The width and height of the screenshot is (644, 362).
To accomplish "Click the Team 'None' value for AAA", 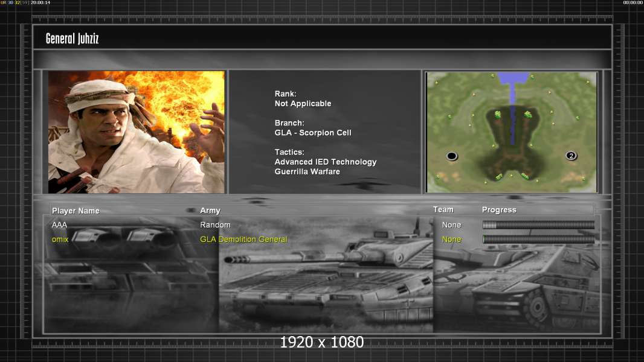I will 451,225.
